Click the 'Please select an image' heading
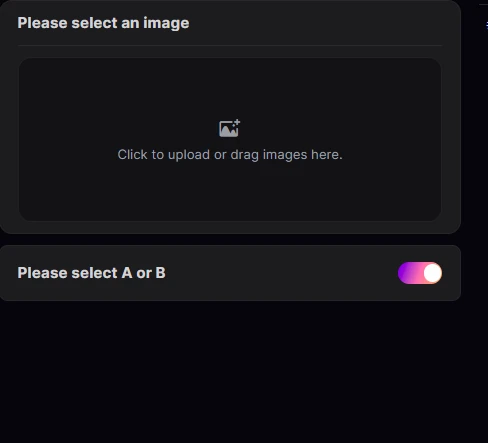 pos(103,23)
